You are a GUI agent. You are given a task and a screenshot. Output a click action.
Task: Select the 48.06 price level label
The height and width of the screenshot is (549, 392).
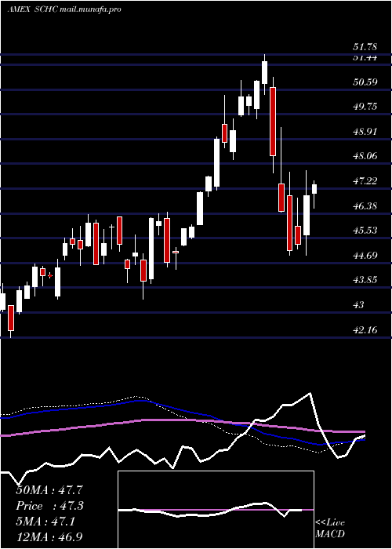(x=365, y=156)
